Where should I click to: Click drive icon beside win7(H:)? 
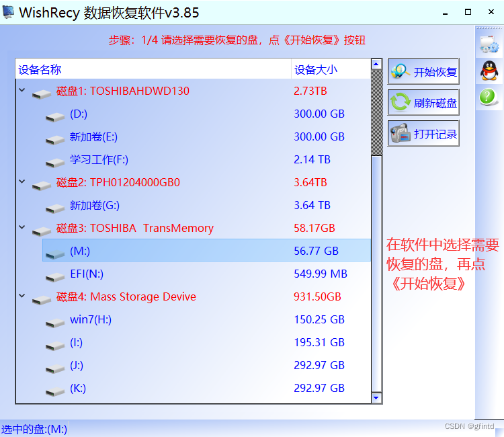click(55, 323)
